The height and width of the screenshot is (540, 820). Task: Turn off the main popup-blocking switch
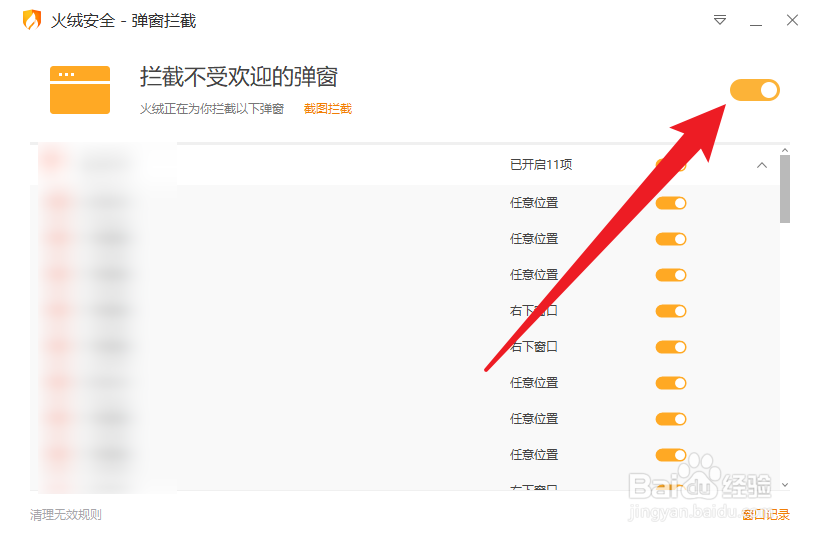[x=755, y=90]
